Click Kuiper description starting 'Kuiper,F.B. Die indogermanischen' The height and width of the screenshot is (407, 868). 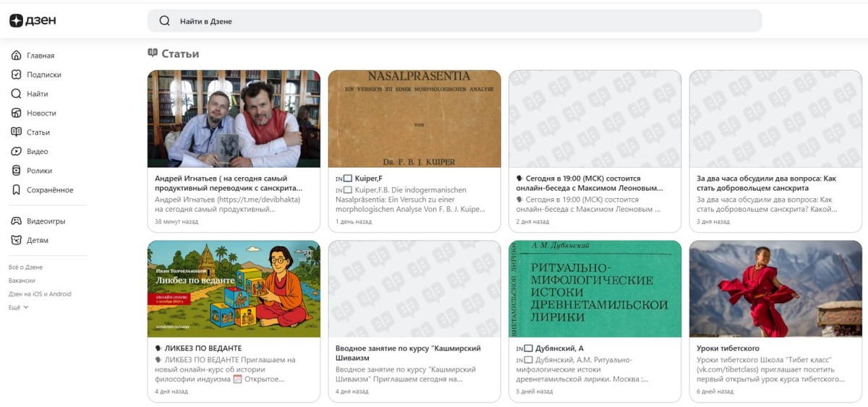(411, 200)
